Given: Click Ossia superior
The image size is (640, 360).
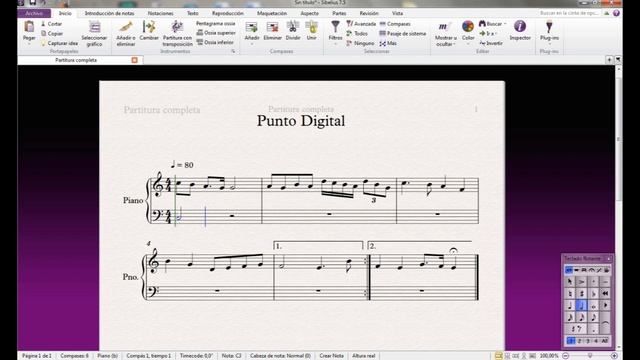Looking at the screenshot, I should coord(216,33).
